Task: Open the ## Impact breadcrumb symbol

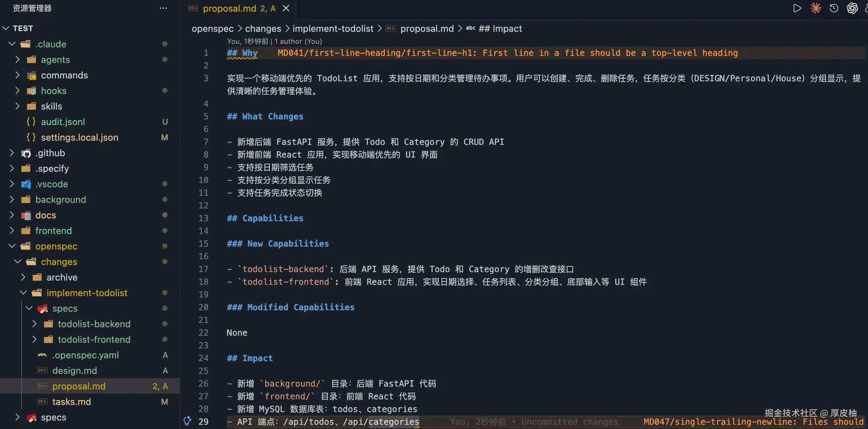Action: click(x=500, y=29)
